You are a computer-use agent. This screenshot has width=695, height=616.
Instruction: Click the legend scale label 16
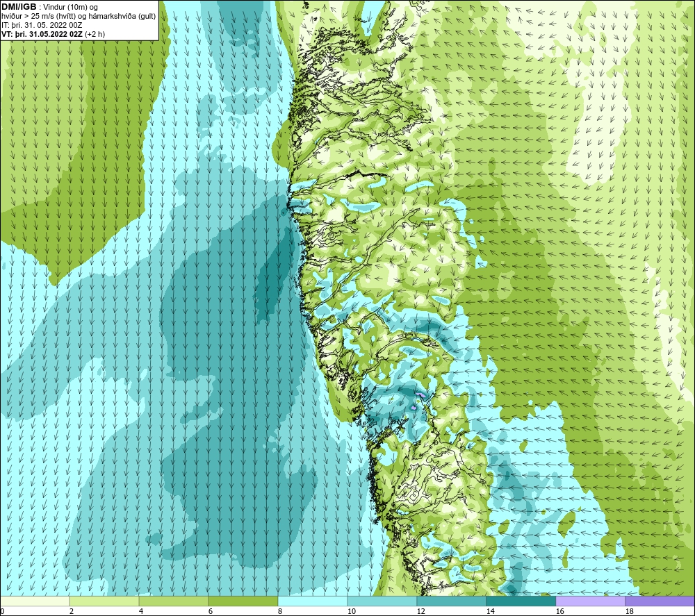click(559, 612)
